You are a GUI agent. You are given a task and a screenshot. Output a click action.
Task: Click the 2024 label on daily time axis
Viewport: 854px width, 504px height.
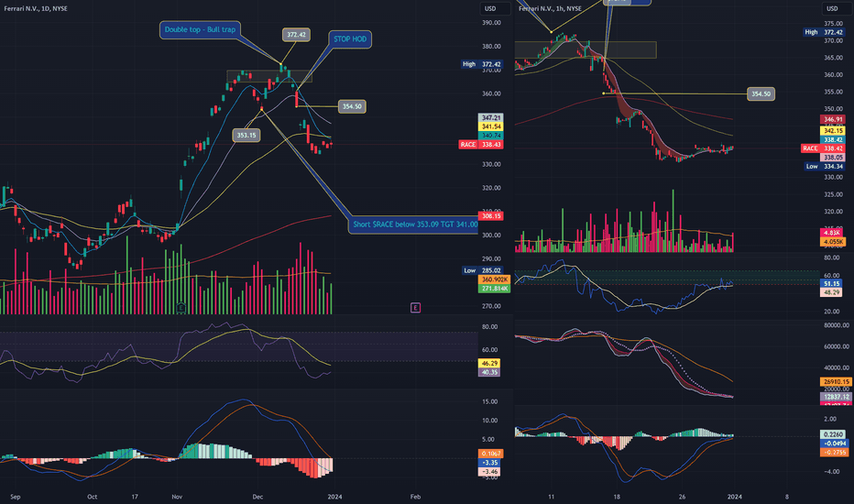(335, 497)
